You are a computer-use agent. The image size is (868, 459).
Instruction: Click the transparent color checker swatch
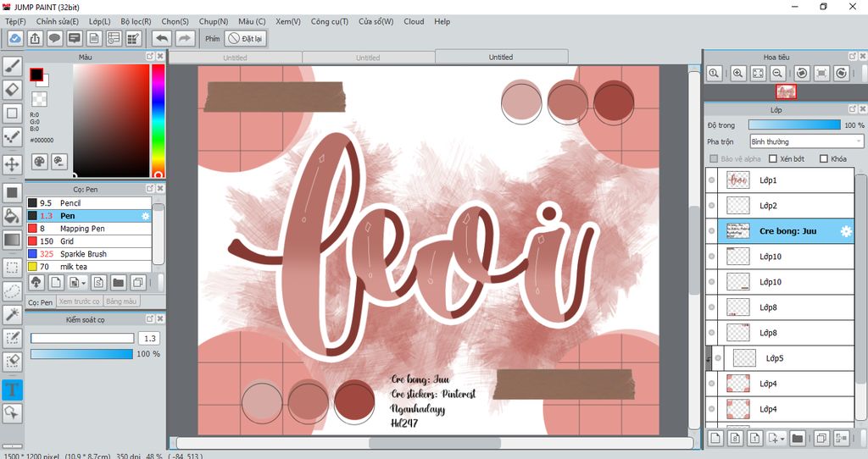[39, 99]
